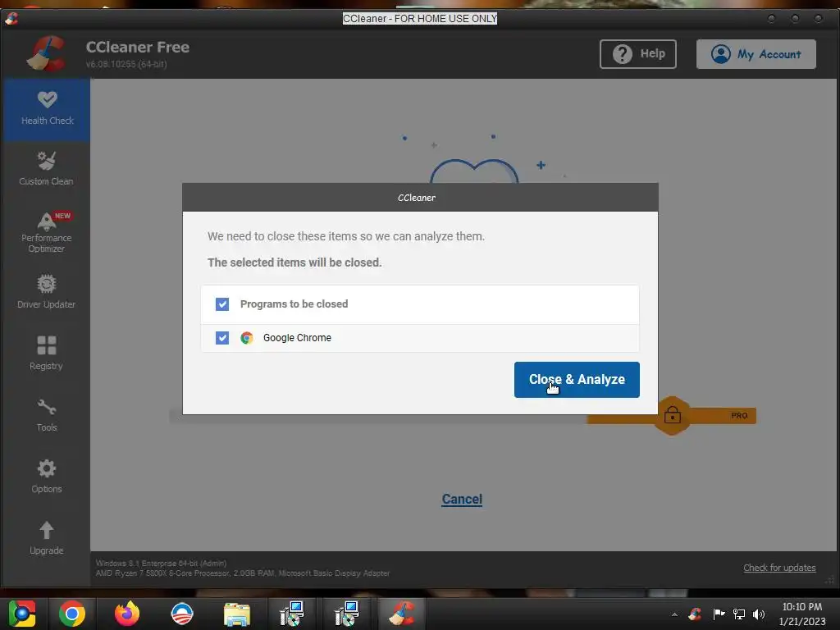Open the network tray icon
840x630 pixels.
pyautogui.click(x=739, y=614)
